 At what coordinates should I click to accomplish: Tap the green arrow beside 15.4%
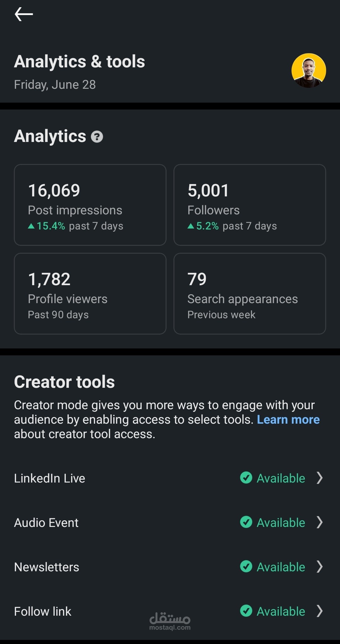pyautogui.click(x=31, y=226)
